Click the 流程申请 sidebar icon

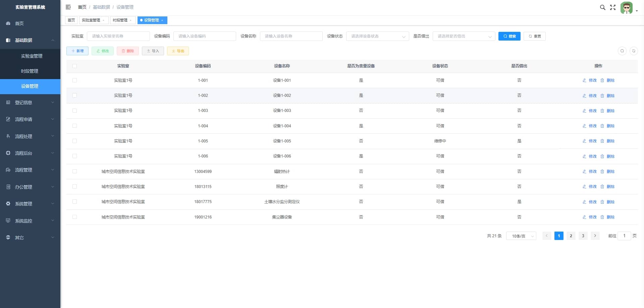[8, 119]
